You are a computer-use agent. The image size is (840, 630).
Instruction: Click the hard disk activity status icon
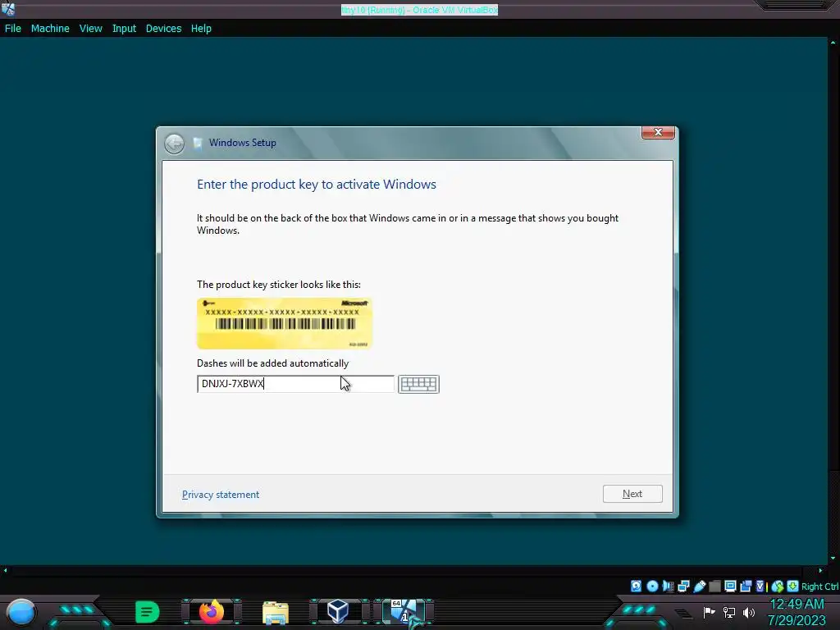point(636,586)
